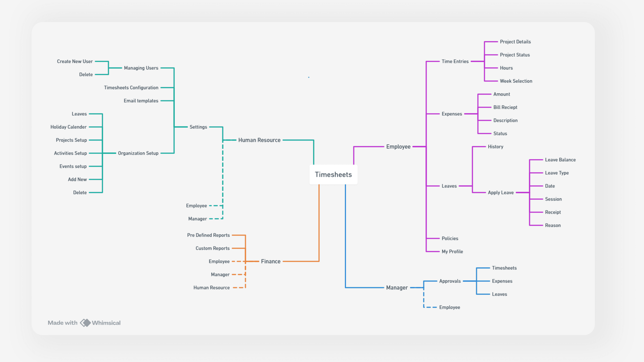Viewport: 644px width, 362px height.
Task: Click the Finance branch node
Action: point(271,261)
